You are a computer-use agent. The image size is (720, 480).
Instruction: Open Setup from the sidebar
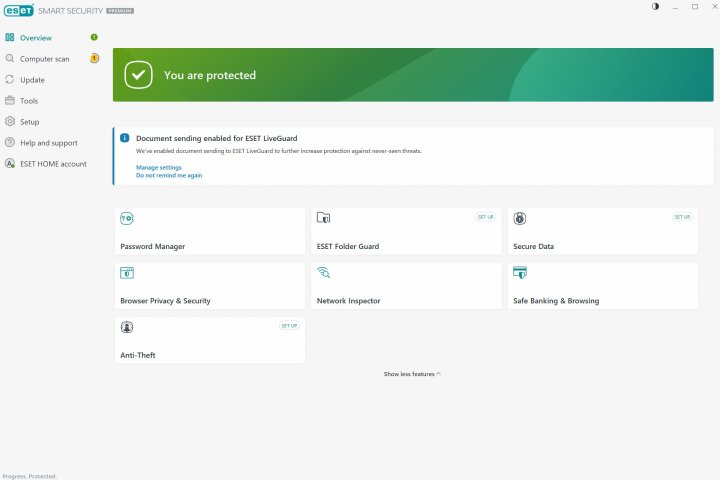click(29, 122)
